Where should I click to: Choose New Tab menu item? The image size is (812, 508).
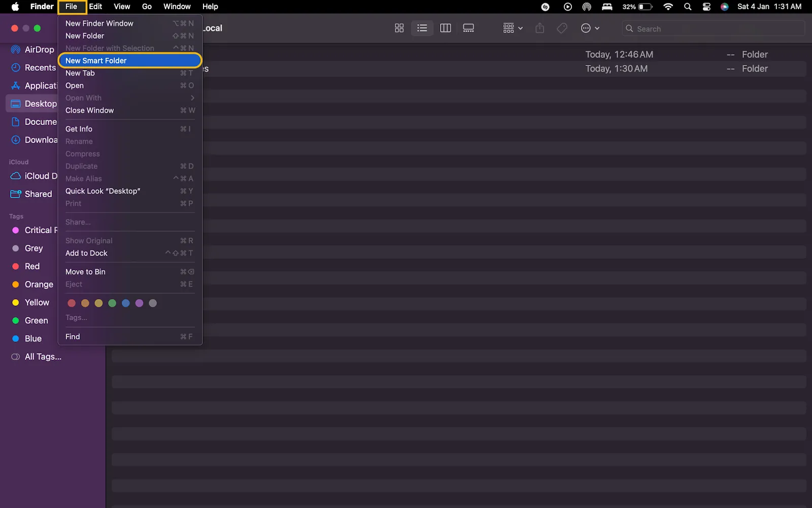click(130, 73)
